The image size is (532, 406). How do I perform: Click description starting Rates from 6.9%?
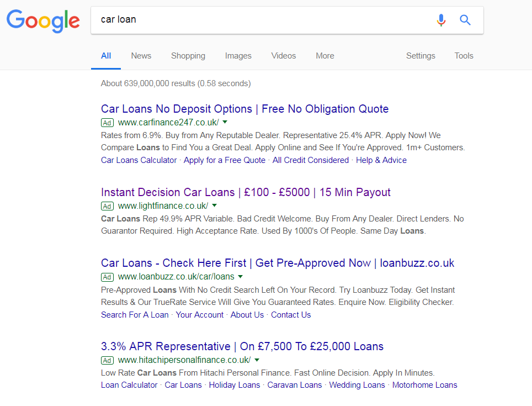click(x=283, y=141)
